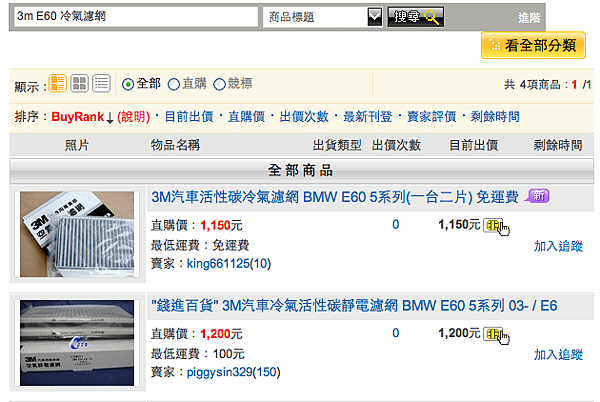This screenshot has height=402, width=600.
Task: Open 3M汽車活性碳冷氣濾網 BMW E60 listing title
Action: click(x=335, y=197)
